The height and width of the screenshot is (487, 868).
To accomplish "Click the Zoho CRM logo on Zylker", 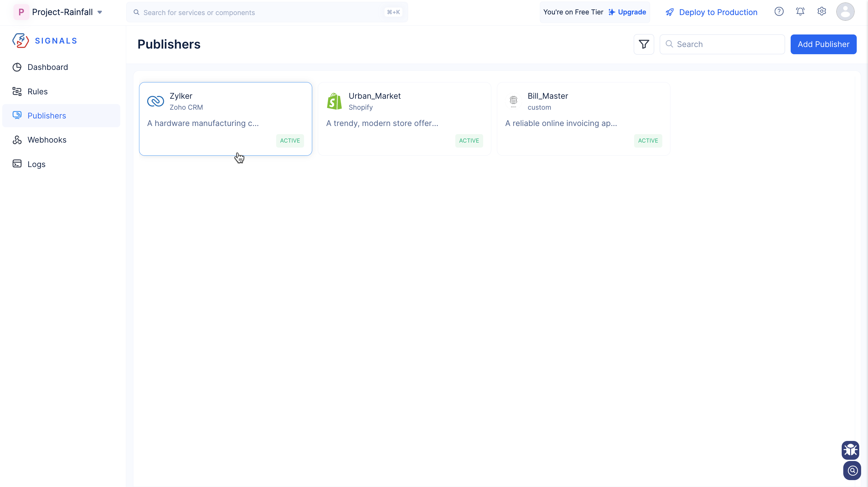I will (x=155, y=101).
